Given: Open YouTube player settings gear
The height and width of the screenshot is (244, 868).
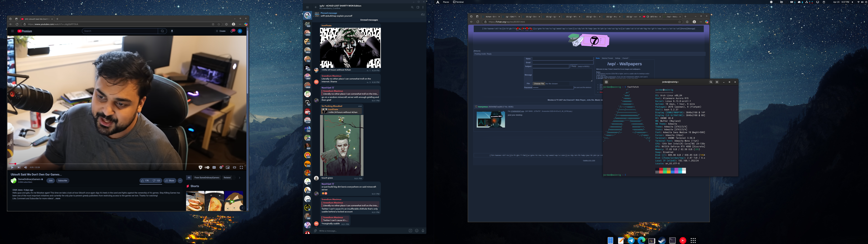Looking at the screenshot, I should click(x=221, y=167).
